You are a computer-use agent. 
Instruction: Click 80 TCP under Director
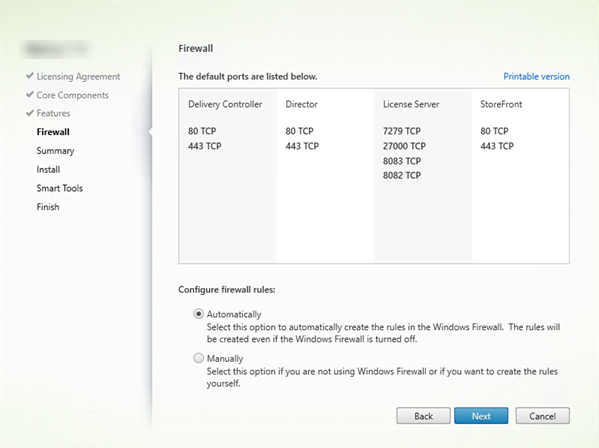(300, 131)
